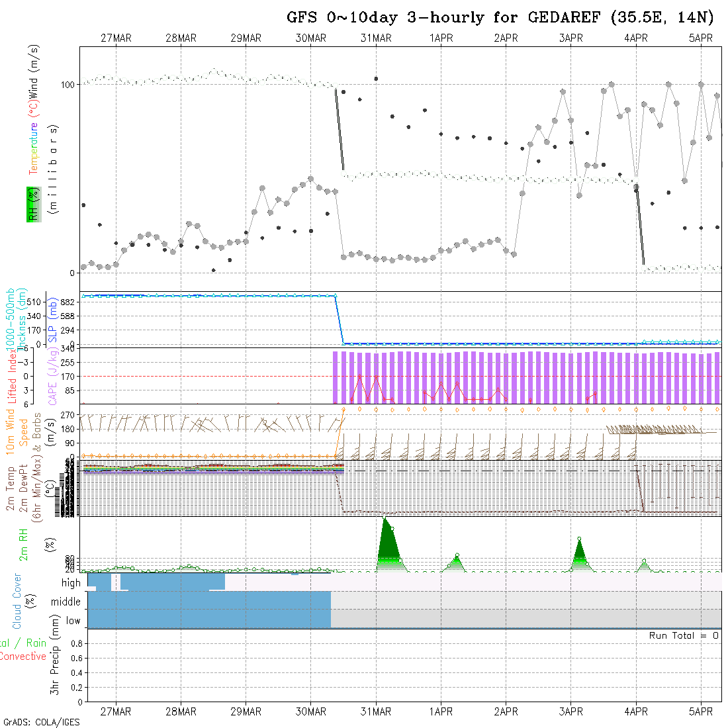728x728 pixels.
Task: Click the blue "Cloud Cover" axis label
Action: 17,601
